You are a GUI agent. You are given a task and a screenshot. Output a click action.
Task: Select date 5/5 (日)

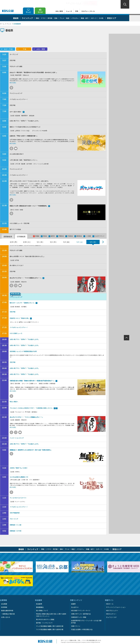93,242
